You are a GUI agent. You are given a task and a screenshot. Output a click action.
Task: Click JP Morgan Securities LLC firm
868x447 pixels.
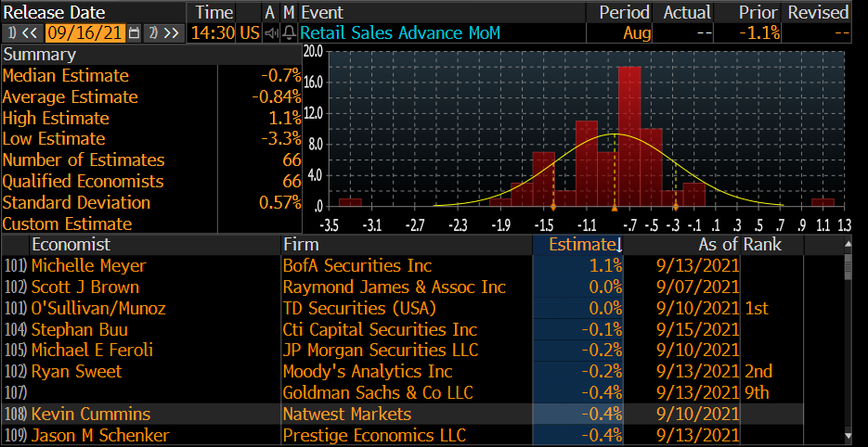[x=381, y=351]
